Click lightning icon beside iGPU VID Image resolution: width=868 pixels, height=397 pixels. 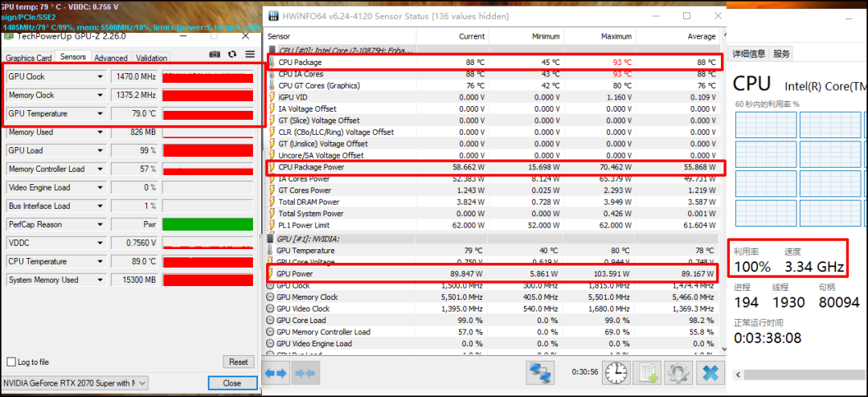tap(272, 97)
